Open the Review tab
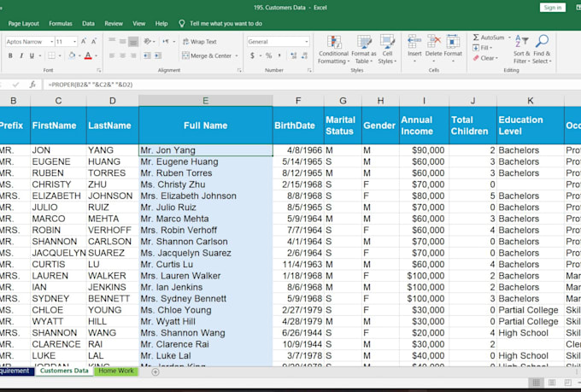The width and height of the screenshot is (581, 392). (114, 23)
